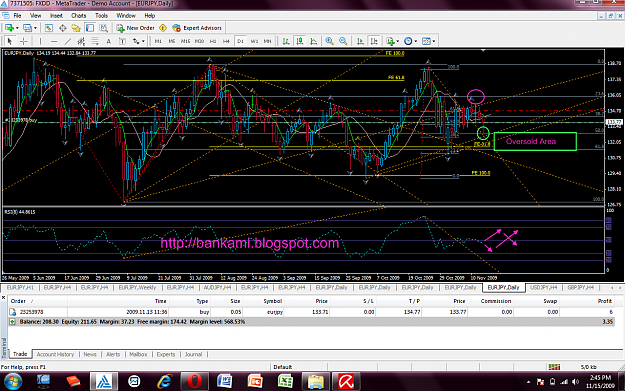Select the arrow cursor tool

pyautogui.click(x=10, y=41)
